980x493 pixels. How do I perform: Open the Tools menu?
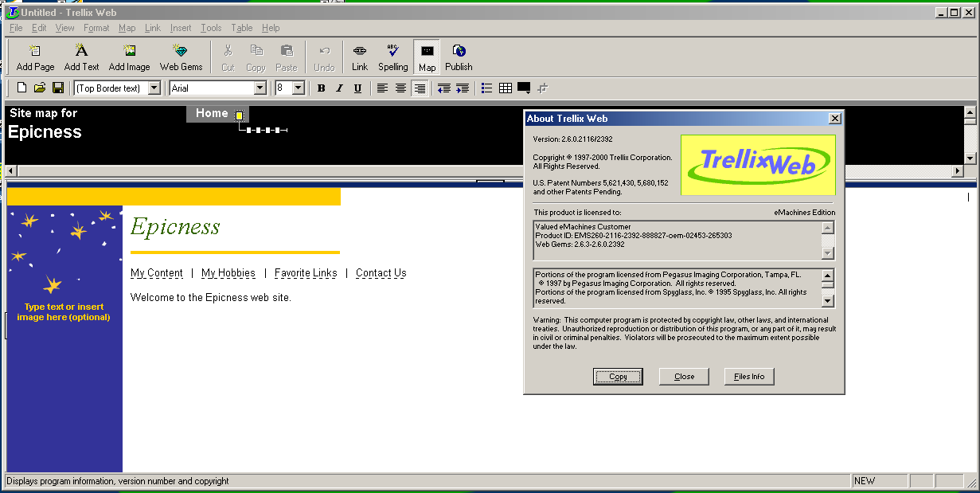coord(211,28)
